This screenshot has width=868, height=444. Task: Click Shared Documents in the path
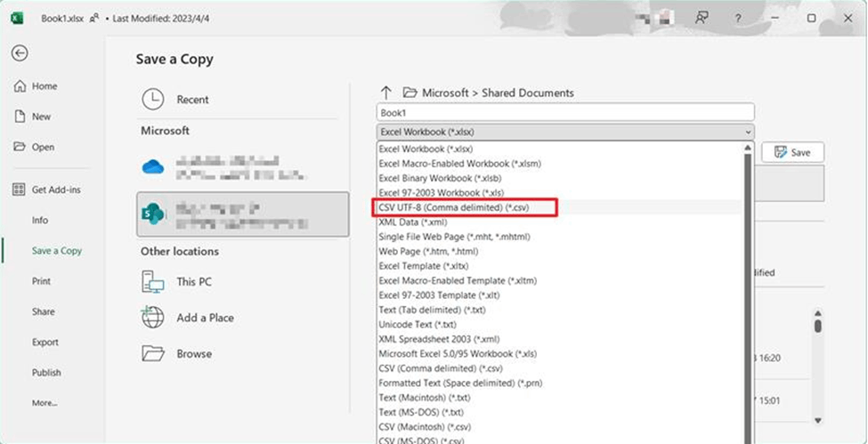tap(528, 93)
